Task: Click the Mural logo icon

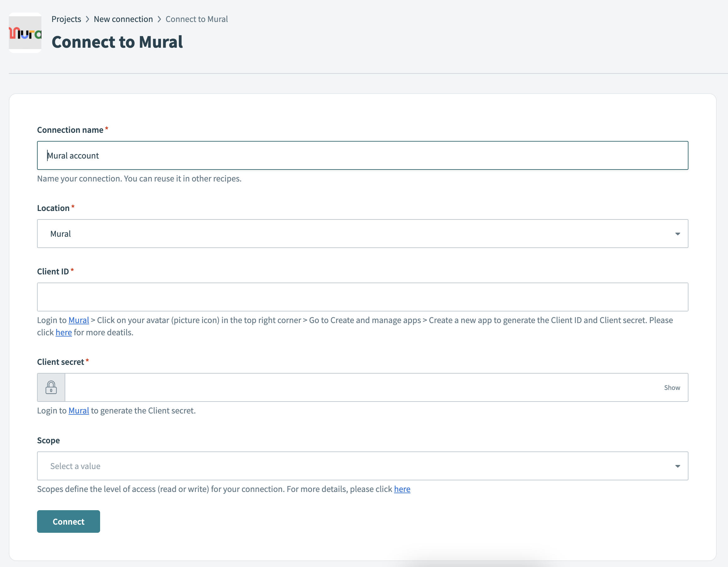Action: [25, 33]
